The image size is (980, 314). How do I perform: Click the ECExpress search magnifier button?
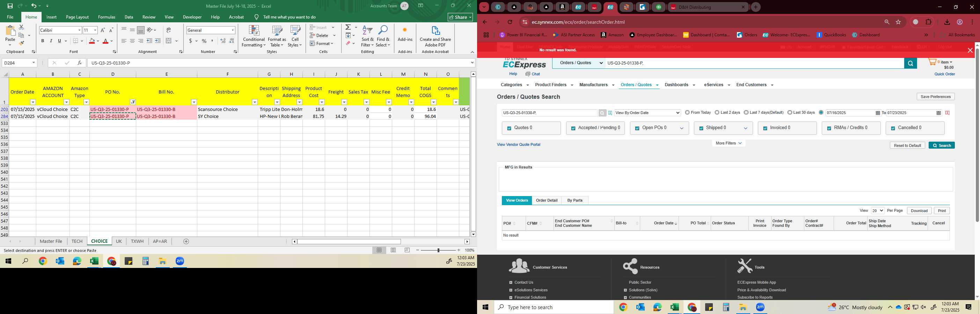click(x=910, y=63)
